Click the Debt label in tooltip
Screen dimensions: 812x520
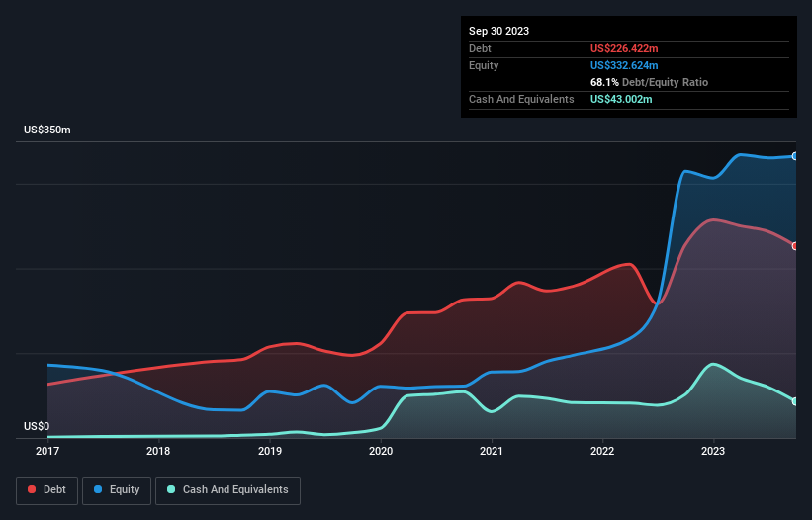pos(480,48)
